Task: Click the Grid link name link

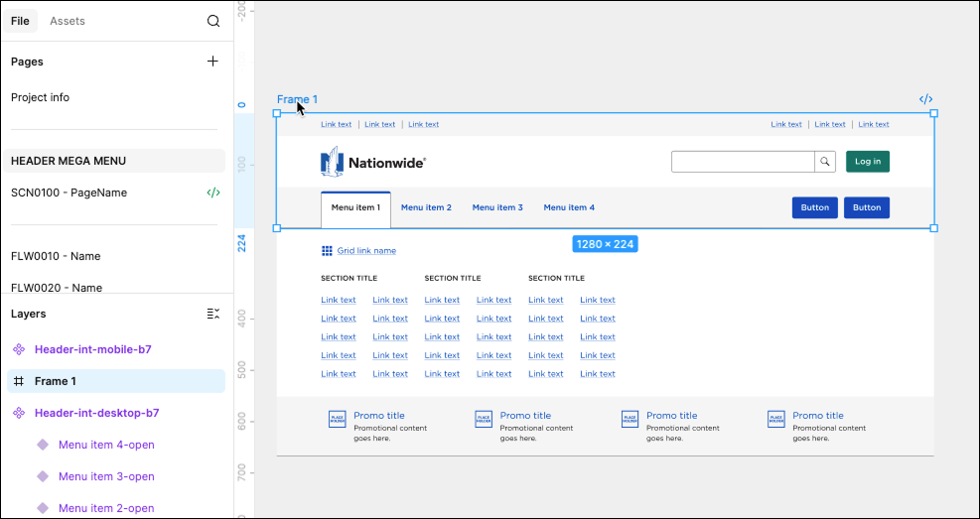Action: tap(366, 250)
